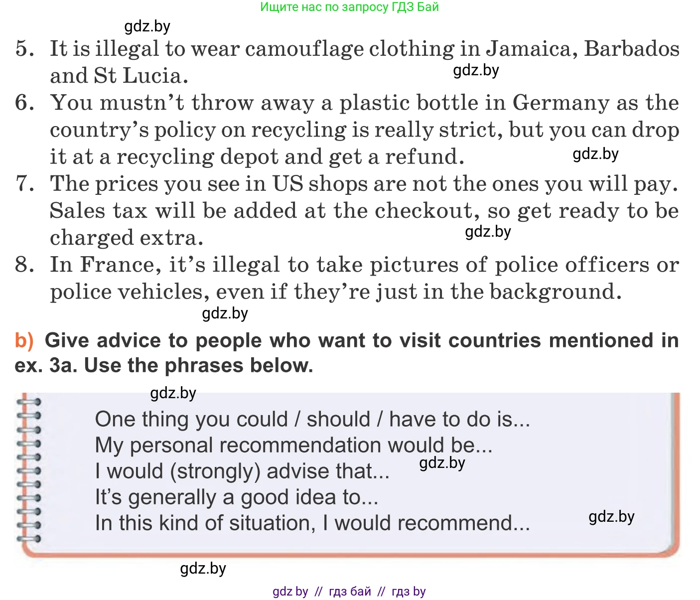Click the gdz.by watermark beside "and St Lucia"

476,70
